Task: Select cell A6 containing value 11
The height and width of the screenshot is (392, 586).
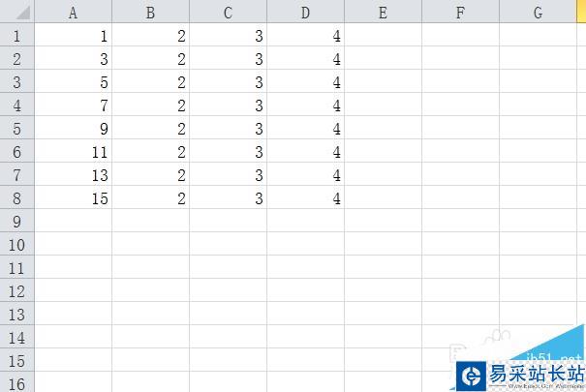Action: (x=74, y=152)
